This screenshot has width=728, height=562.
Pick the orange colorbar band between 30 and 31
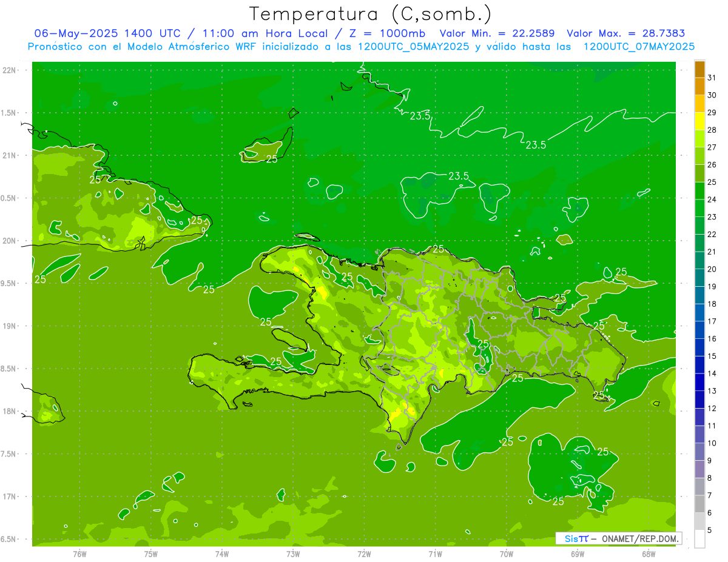pos(699,87)
